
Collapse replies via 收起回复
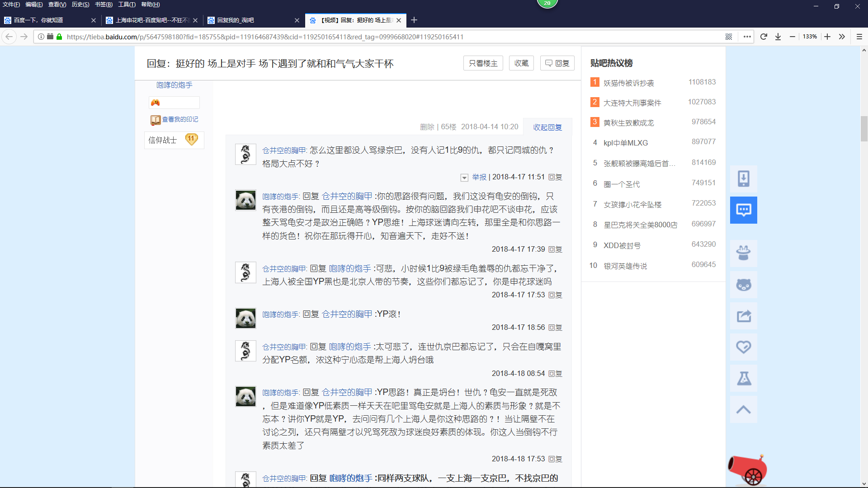click(547, 127)
